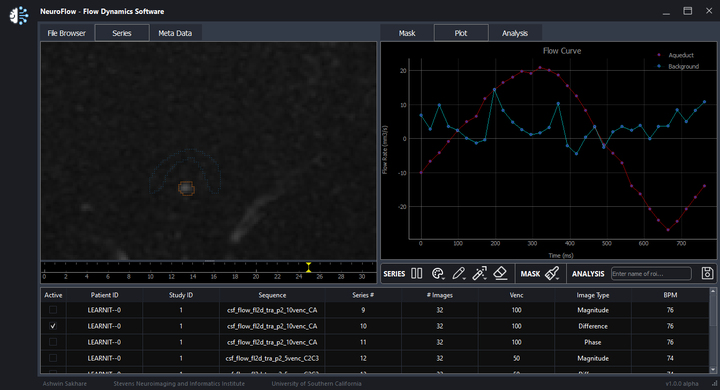The height and width of the screenshot is (390, 720).
Task: Expand the palette tool dropdown arrow
Action: (443, 278)
